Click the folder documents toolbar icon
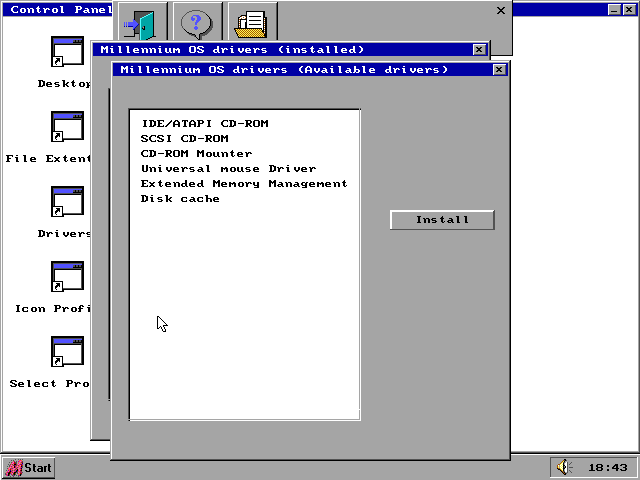 (x=252, y=22)
